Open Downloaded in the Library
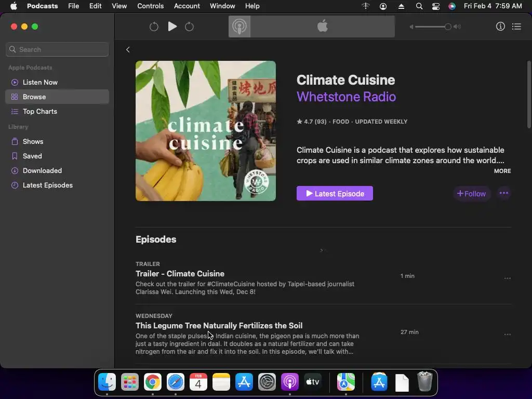Image resolution: width=532 pixels, height=399 pixels. [x=57, y=170]
